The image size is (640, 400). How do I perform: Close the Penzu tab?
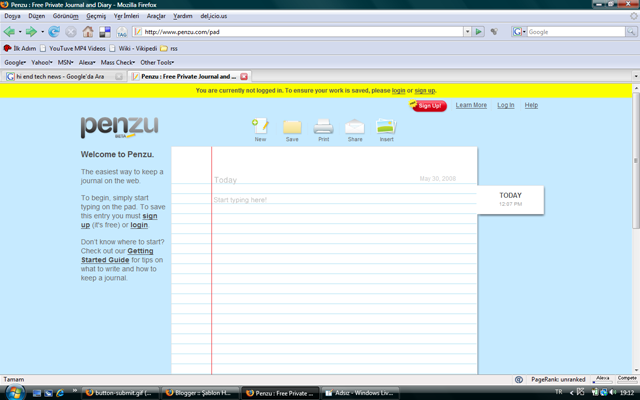click(x=244, y=76)
